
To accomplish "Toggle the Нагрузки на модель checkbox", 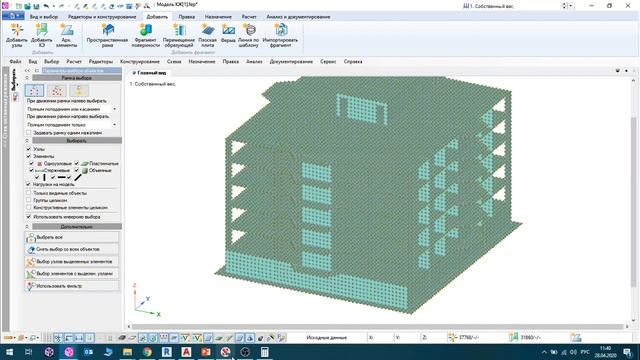I will click(x=29, y=184).
